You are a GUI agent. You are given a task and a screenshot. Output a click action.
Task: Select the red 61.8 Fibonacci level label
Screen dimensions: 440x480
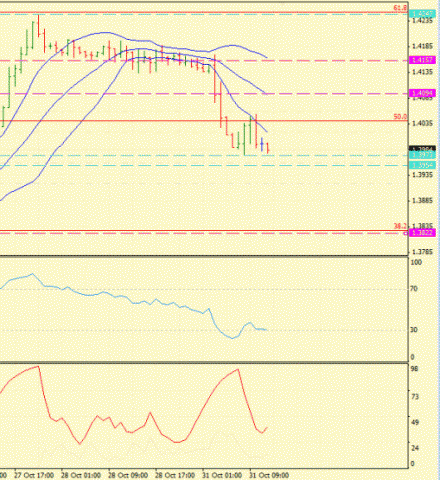(x=400, y=8)
